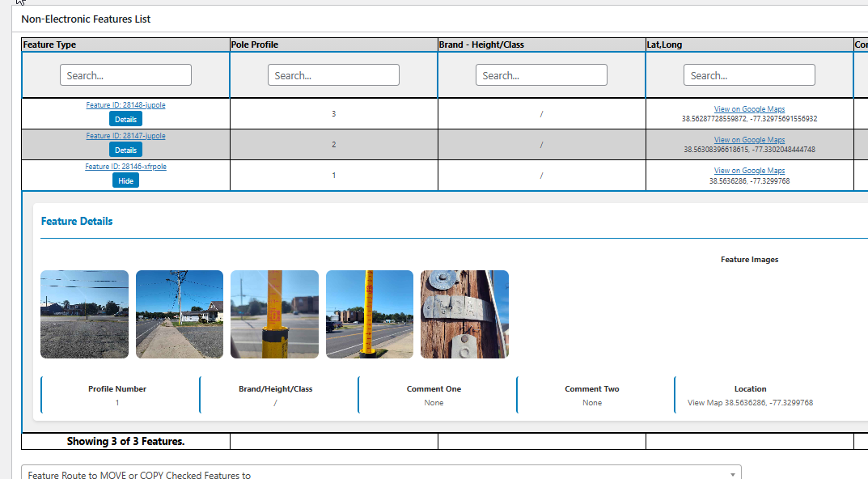This screenshot has height=479, width=868.
Task: Show Details for feature 28147-jupole
Action: pos(125,150)
